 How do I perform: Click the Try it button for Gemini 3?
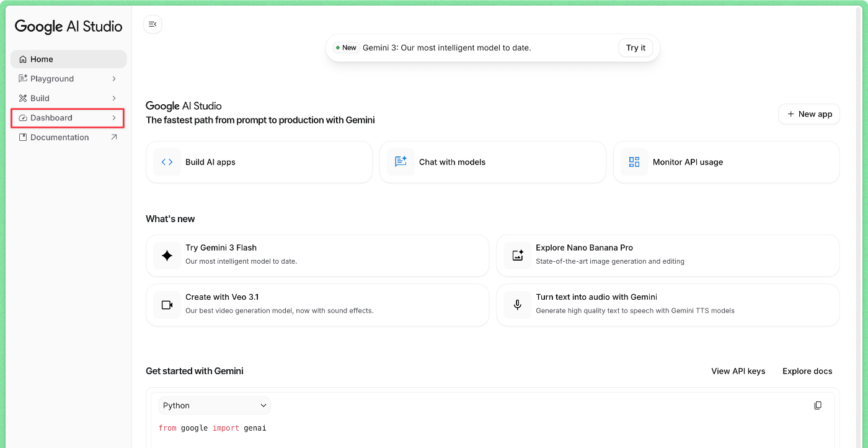[635, 47]
